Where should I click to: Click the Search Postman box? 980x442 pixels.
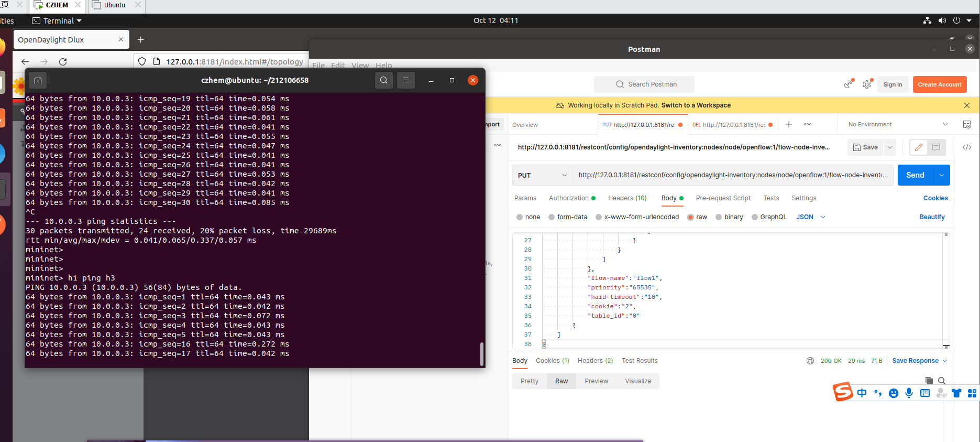(644, 84)
